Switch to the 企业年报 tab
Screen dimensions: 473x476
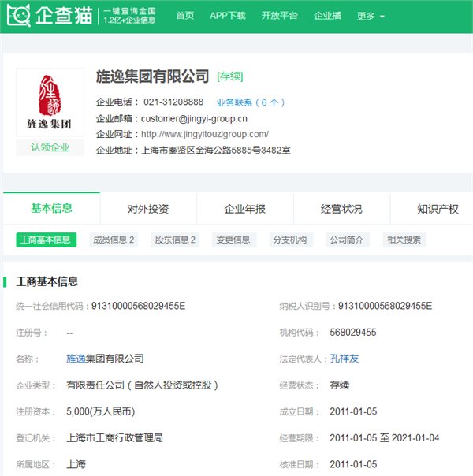[x=244, y=209]
